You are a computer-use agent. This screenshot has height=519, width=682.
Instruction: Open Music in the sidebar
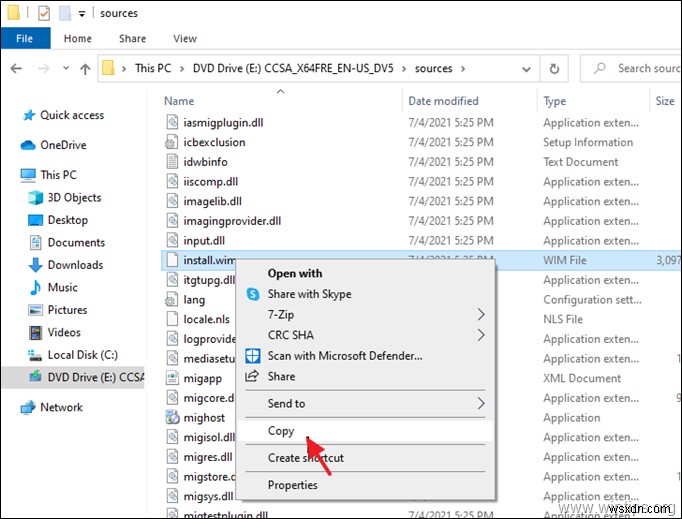[x=63, y=288]
